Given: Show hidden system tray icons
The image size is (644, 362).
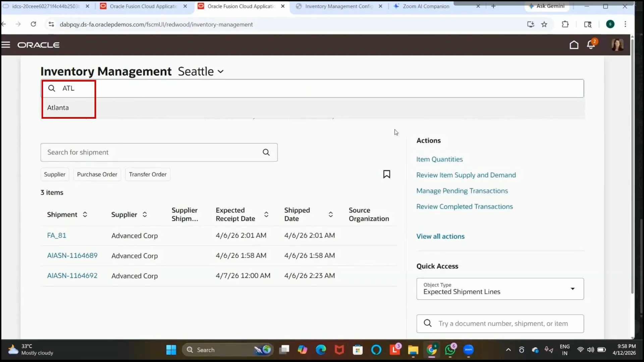Looking at the screenshot, I should coord(508,350).
